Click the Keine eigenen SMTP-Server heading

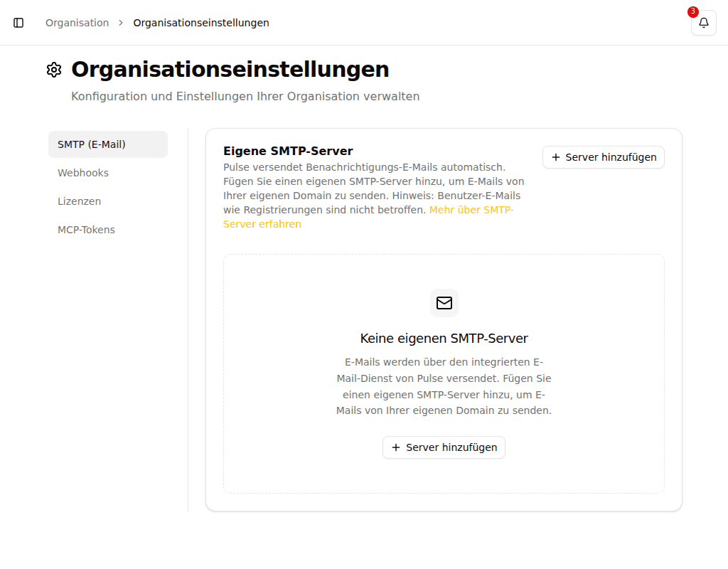444,338
